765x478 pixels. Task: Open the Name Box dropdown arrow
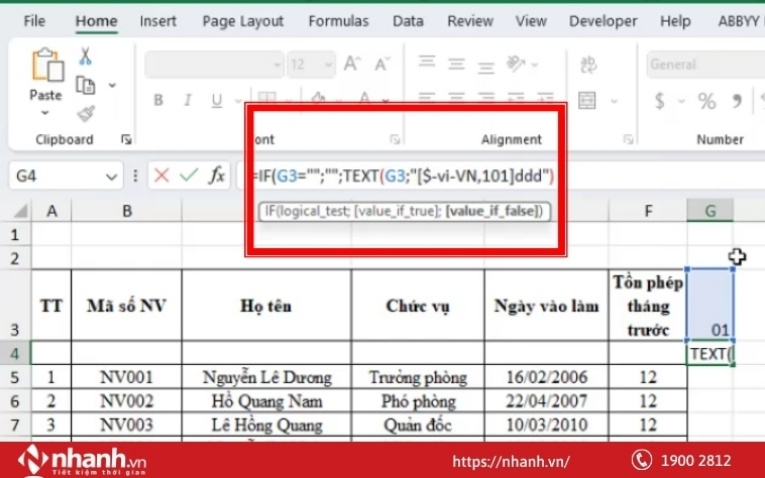pyautogui.click(x=111, y=176)
